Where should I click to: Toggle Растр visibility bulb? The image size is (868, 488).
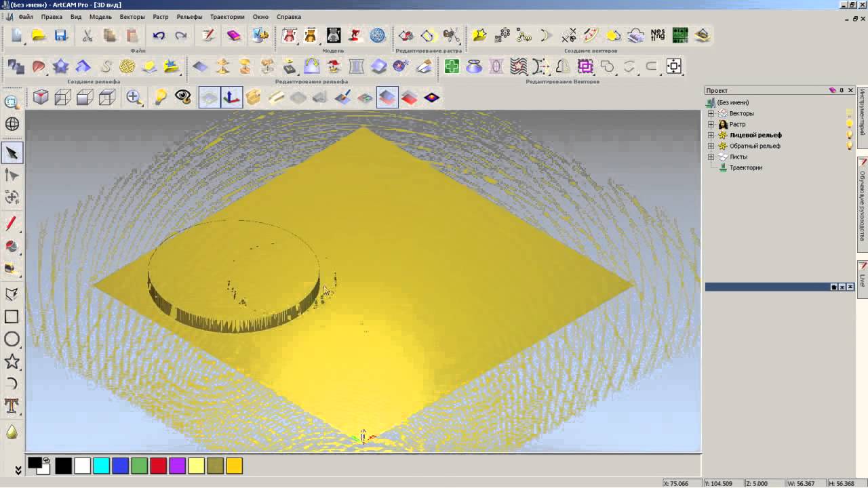pyautogui.click(x=849, y=124)
